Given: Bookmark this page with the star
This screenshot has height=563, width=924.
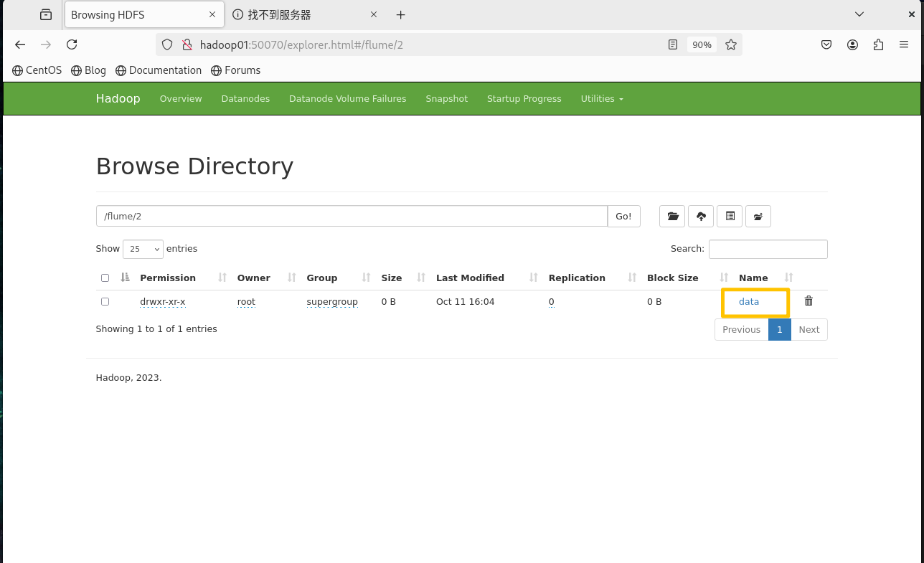Looking at the screenshot, I should [x=731, y=44].
